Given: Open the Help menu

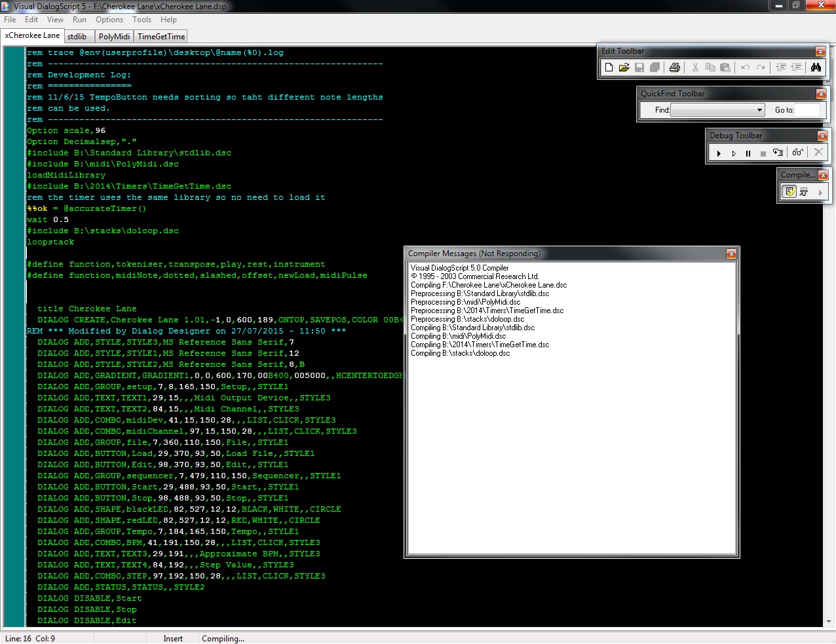Looking at the screenshot, I should (x=168, y=20).
